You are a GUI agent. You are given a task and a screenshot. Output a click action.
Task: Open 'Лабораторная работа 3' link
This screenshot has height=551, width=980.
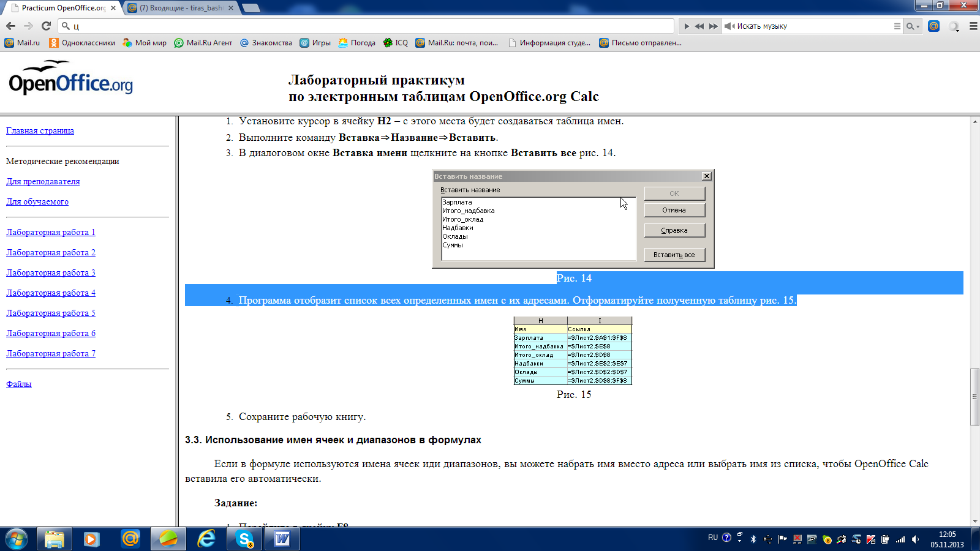click(51, 272)
